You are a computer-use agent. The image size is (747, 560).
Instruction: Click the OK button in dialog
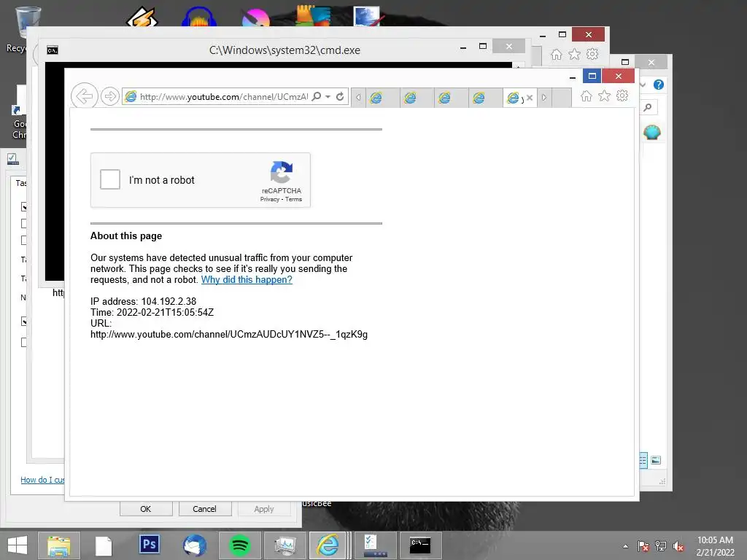pyautogui.click(x=146, y=508)
